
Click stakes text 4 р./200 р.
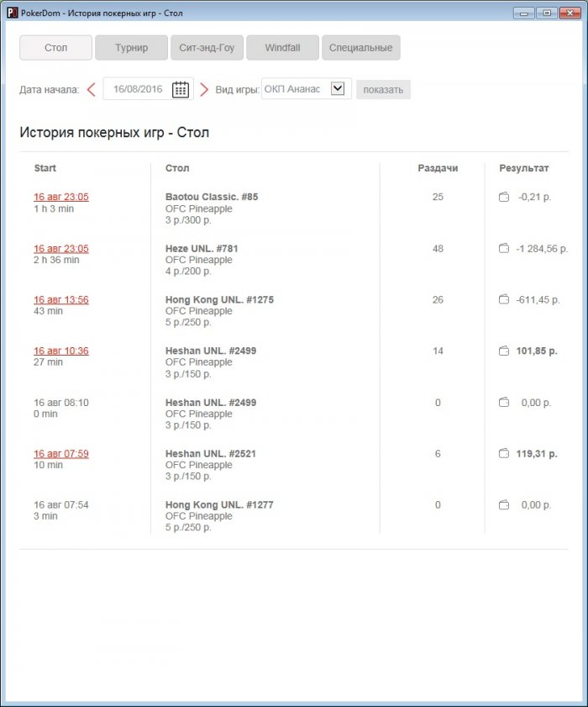coord(188,272)
